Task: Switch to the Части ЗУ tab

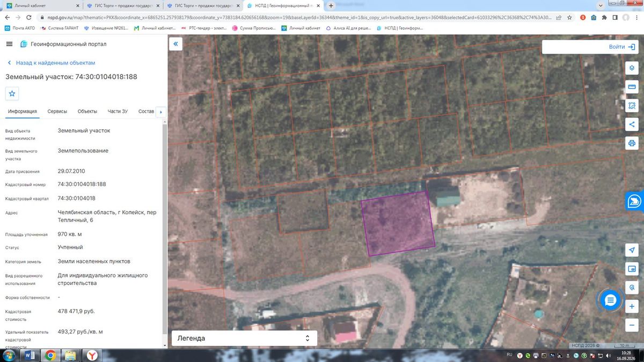Action: 118,112
